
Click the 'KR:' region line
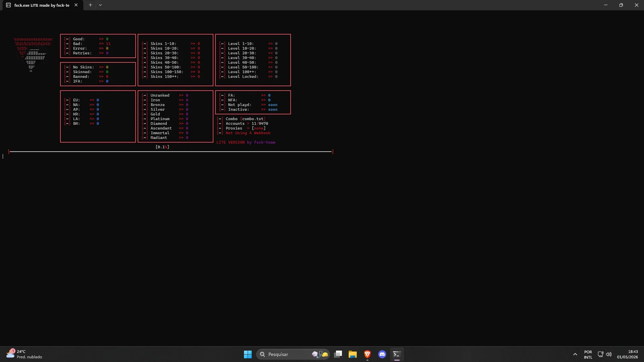[x=82, y=114]
